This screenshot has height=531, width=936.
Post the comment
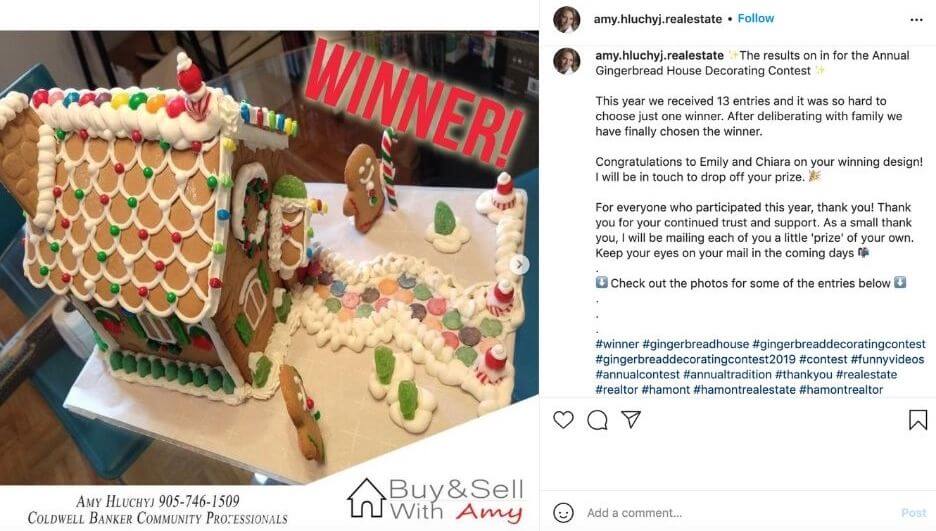pyautogui.click(x=913, y=513)
